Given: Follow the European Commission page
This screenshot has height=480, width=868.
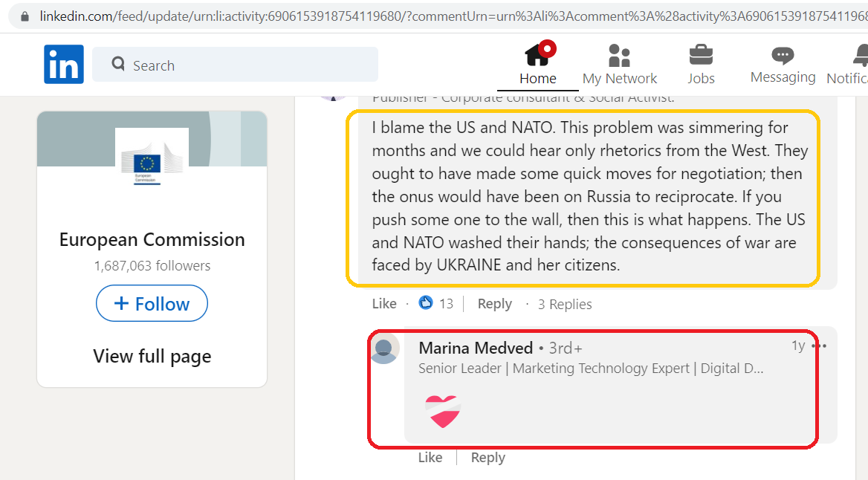Looking at the screenshot, I should 152,303.
